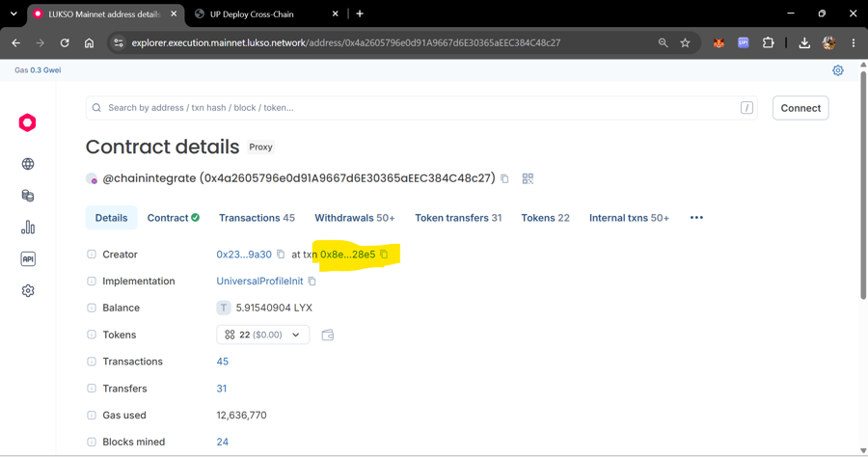This screenshot has width=868, height=457.
Task: View site information icon in address bar
Action: tap(118, 42)
